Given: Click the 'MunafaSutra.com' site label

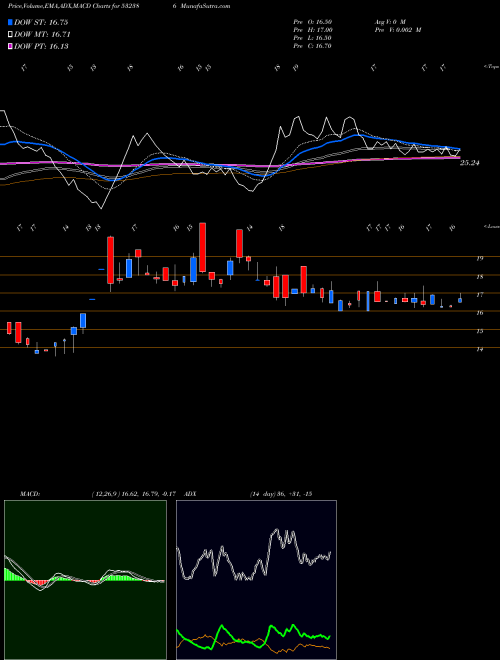Looking at the screenshot, I should pos(204,6).
